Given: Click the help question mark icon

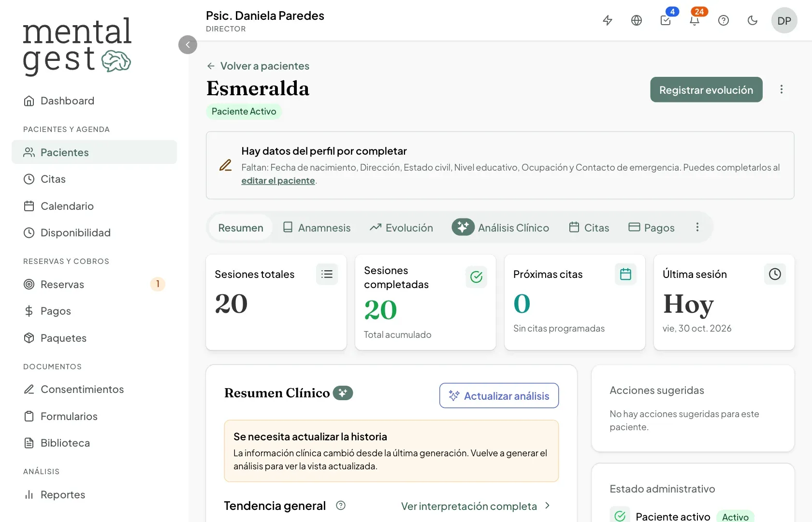Looking at the screenshot, I should click(x=724, y=20).
